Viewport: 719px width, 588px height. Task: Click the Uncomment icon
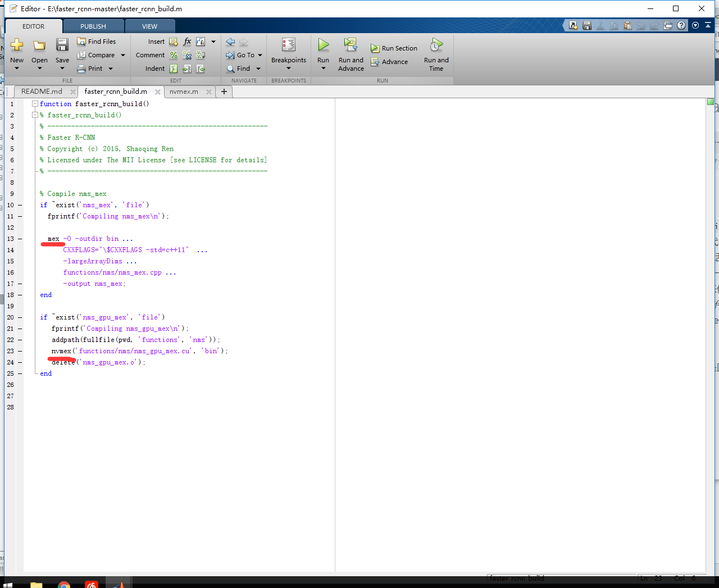(188, 54)
